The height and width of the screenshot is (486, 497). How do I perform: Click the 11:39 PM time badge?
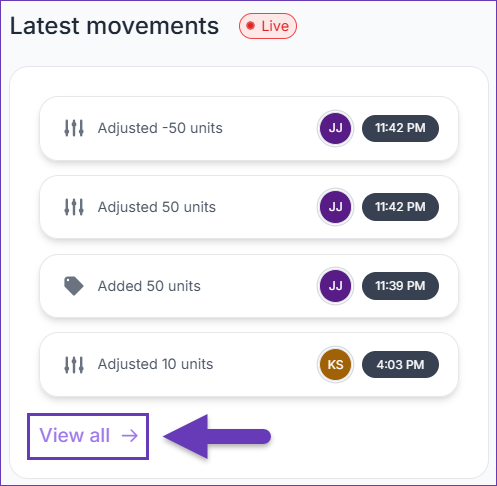pyautogui.click(x=400, y=286)
